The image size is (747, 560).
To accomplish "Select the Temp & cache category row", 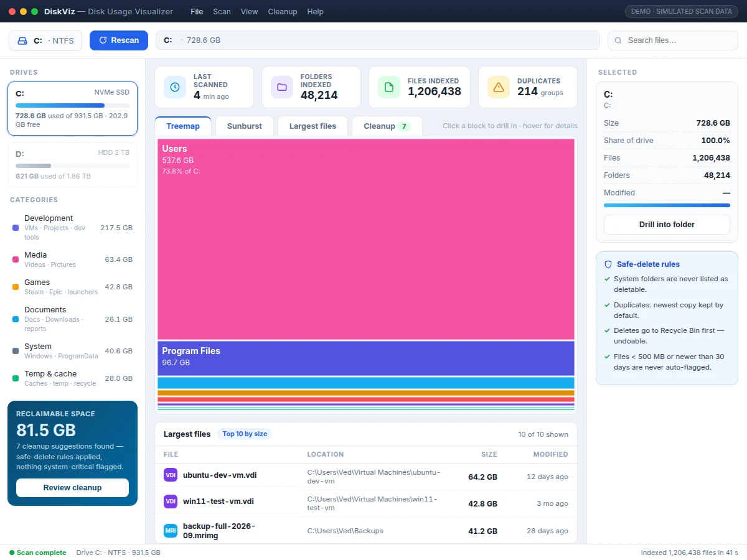I will (x=72, y=378).
